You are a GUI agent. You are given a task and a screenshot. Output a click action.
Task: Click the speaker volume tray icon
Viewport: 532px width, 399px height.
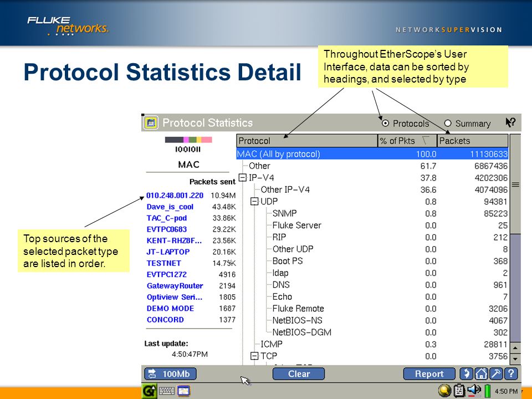pos(474,391)
